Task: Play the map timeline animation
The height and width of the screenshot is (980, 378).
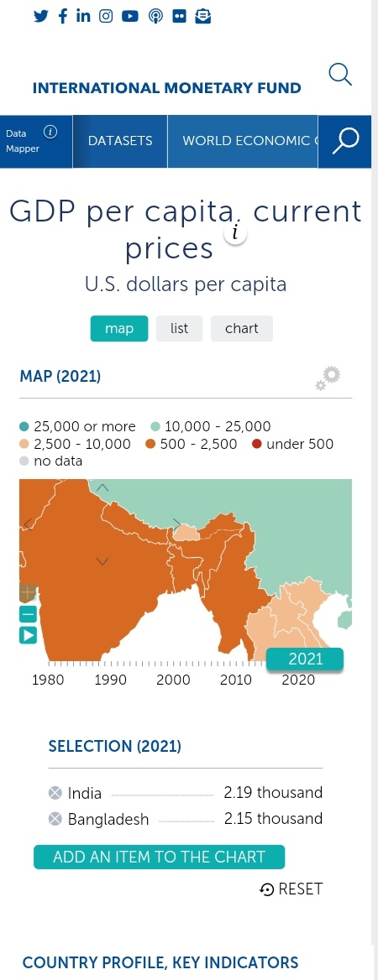Action: [x=29, y=636]
